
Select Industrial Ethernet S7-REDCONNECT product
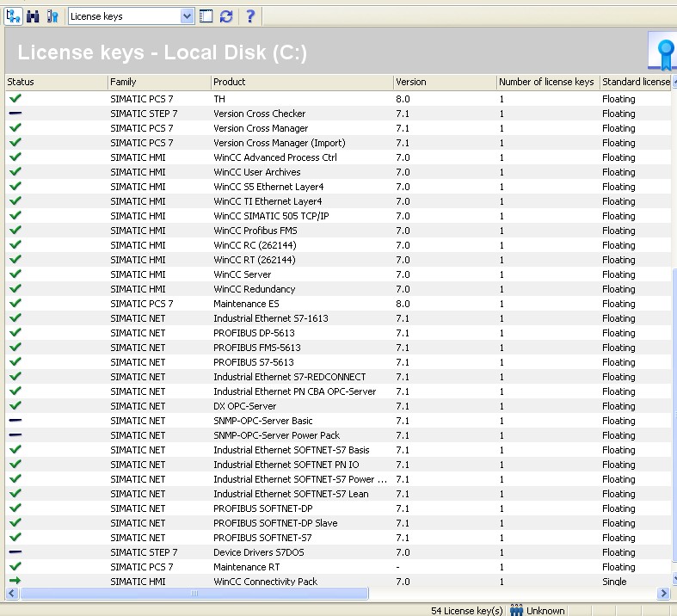point(290,377)
